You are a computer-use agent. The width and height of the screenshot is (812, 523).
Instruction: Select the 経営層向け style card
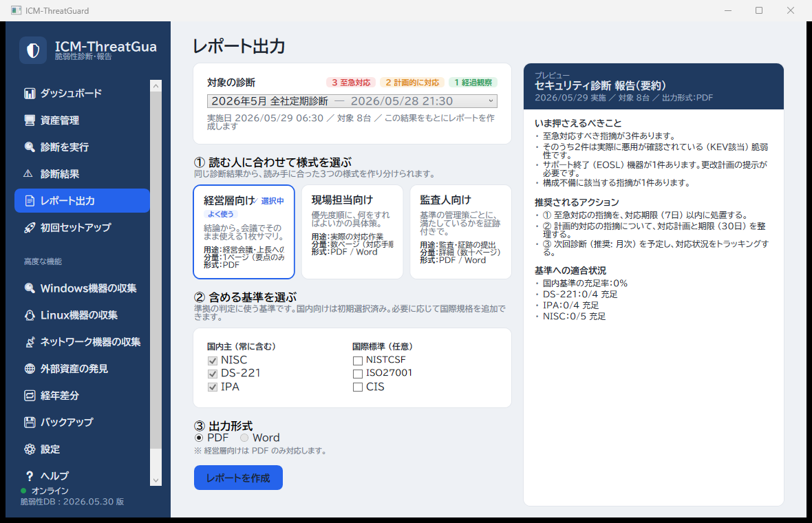pyautogui.click(x=244, y=232)
